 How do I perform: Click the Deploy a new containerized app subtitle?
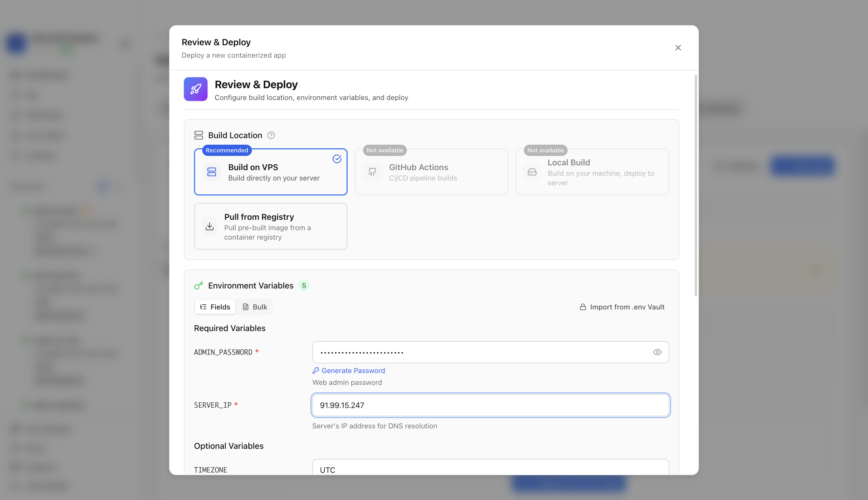(x=234, y=55)
